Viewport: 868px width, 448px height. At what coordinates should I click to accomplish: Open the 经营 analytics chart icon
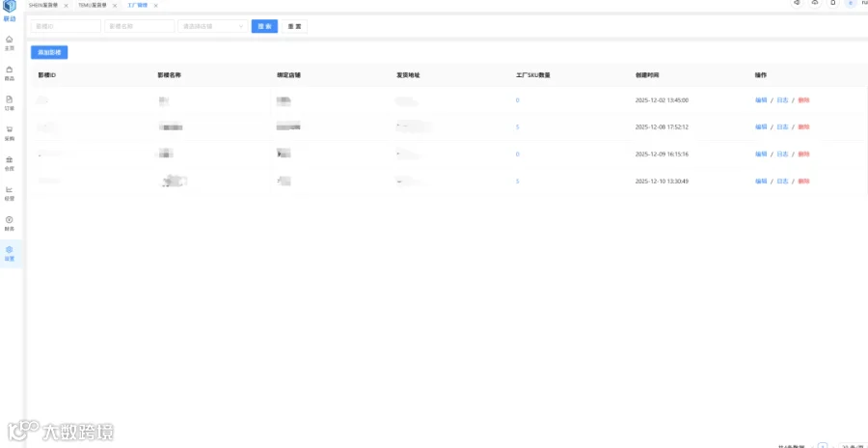[10, 193]
